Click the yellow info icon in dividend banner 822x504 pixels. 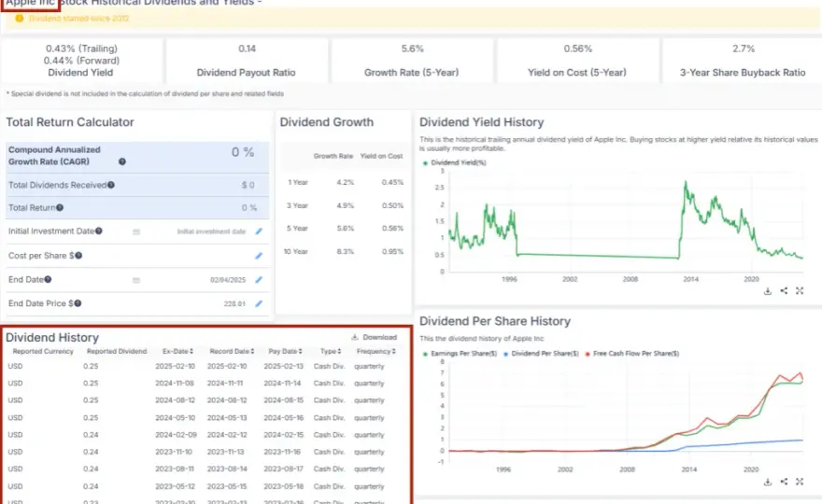point(20,19)
